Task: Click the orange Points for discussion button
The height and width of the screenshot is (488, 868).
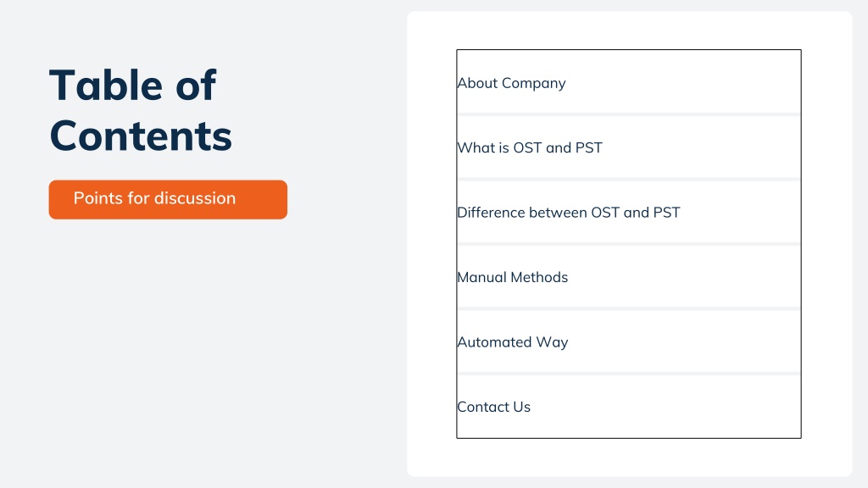Action: [168, 199]
